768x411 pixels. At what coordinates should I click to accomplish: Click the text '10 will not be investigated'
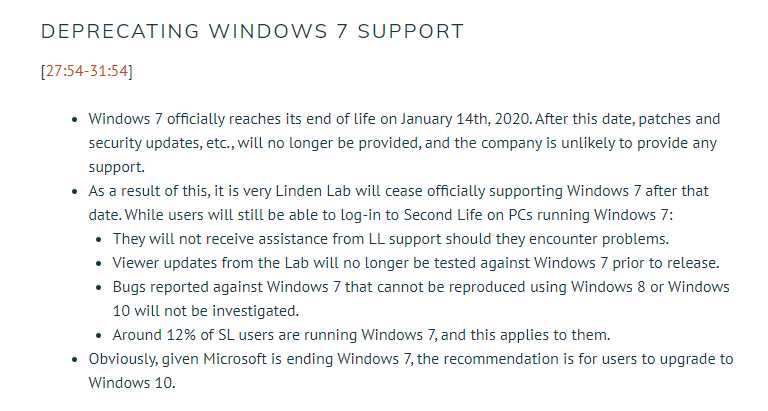(x=205, y=311)
